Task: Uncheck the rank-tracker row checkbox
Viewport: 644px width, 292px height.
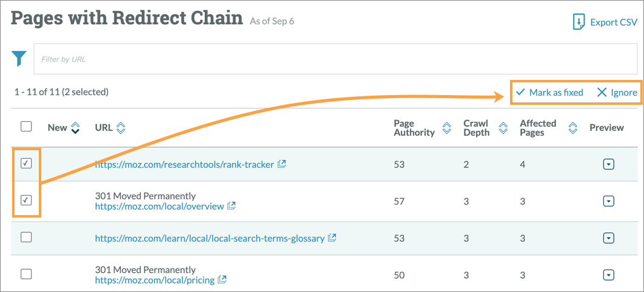Action: [x=26, y=164]
